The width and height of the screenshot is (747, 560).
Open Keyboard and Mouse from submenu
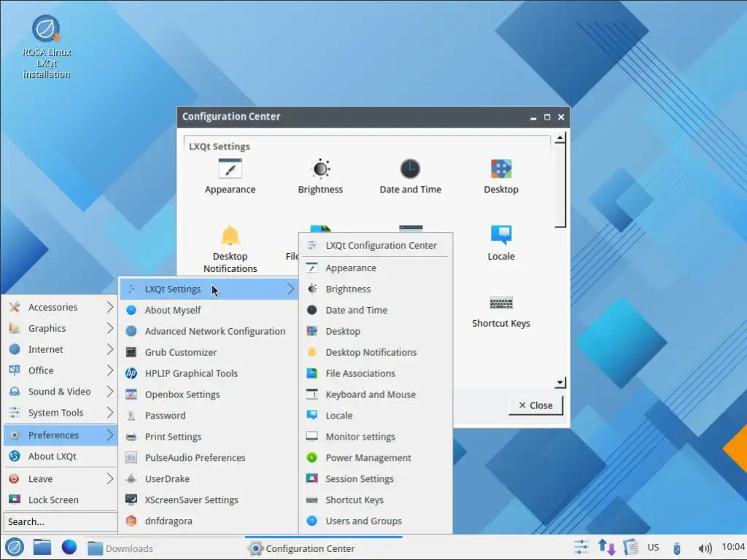pos(376,394)
